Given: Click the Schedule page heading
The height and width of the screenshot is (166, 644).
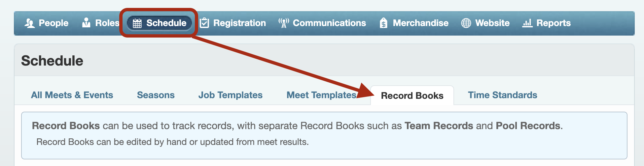Looking at the screenshot, I should pyautogui.click(x=52, y=61).
